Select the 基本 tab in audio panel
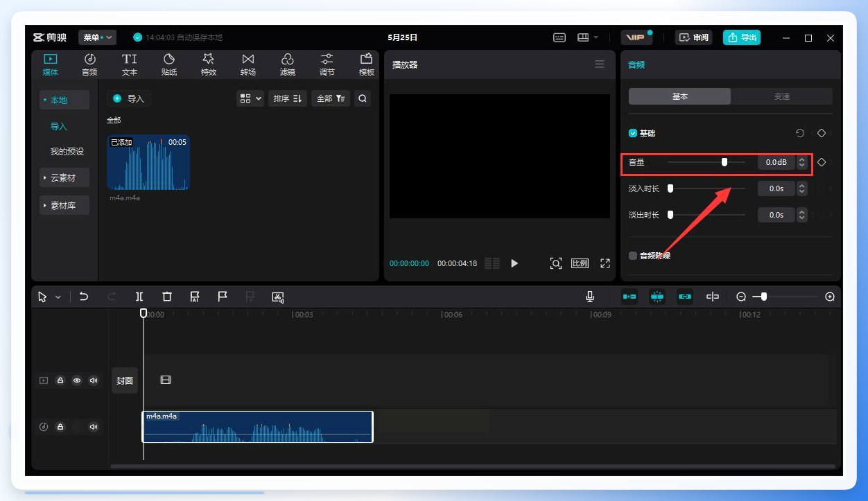The image size is (868, 501). click(680, 96)
